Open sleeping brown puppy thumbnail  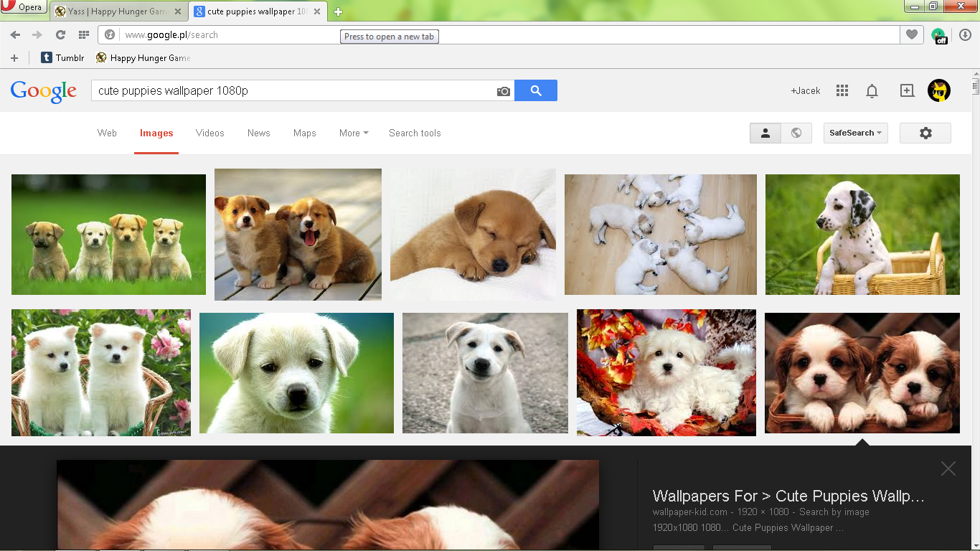click(473, 235)
